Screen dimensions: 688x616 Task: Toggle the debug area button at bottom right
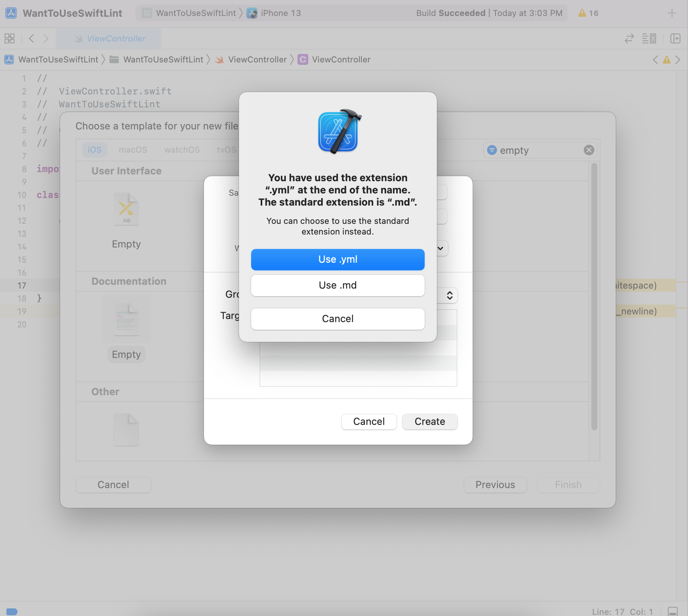[x=673, y=611]
